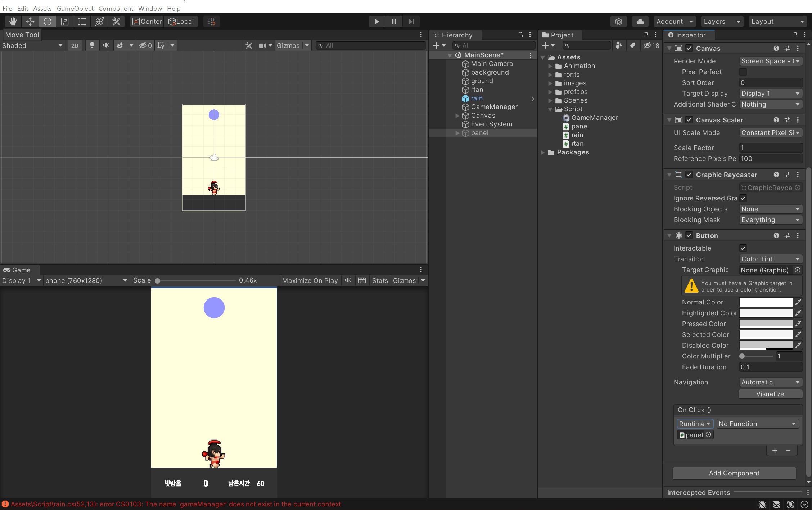The image size is (812, 510).
Task: Open Shaded draw mode dropdown
Action: pos(32,45)
